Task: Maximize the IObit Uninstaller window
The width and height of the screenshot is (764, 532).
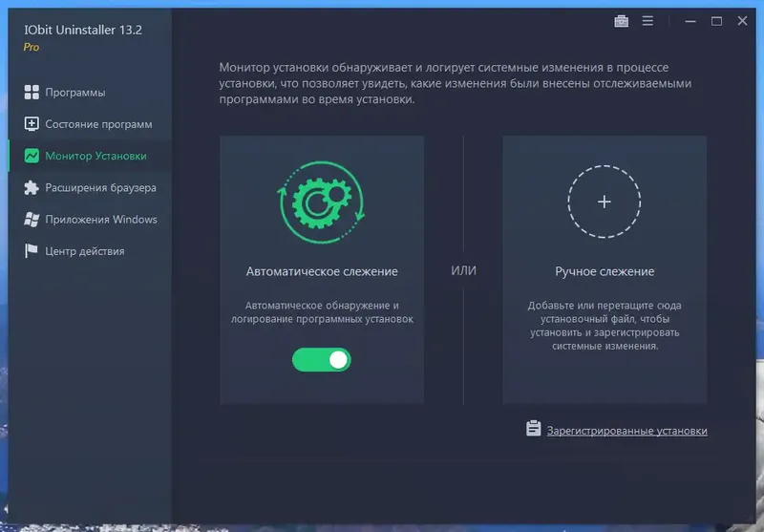Action: (x=716, y=21)
